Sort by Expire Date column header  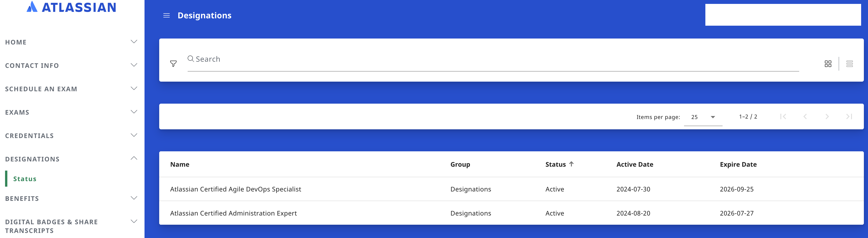(x=738, y=164)
